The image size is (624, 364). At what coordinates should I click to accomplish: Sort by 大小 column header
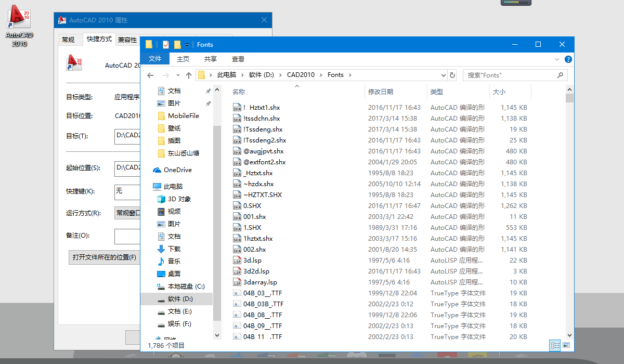click(x=510, y=92)
